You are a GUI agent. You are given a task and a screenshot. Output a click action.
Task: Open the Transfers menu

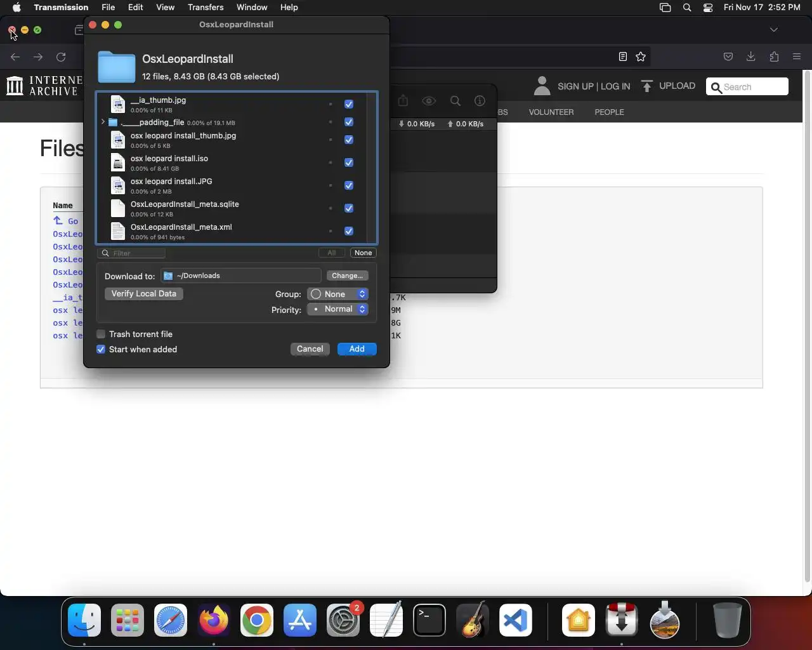click(x=206, y=7)
